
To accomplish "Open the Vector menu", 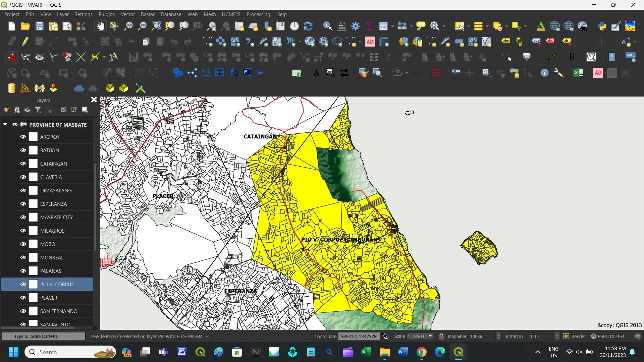I will click(x=127, y=14).
